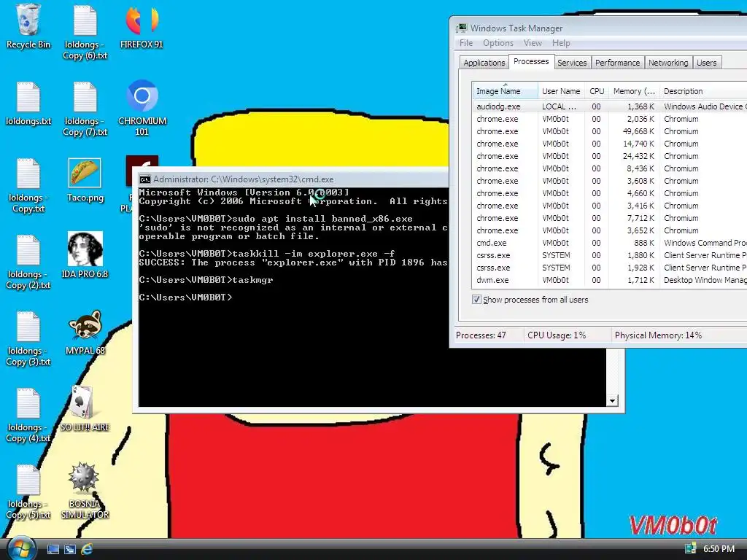Select the Processes tab
This screenshot has height=560, width=747.
coord(531,61)
